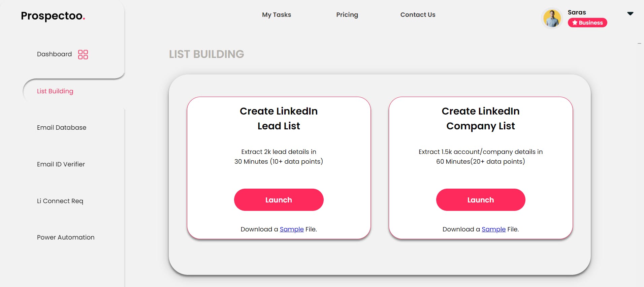Download the Company List Sample file
The height and width of the screenshot is (287, 644).
click(493, 229)
